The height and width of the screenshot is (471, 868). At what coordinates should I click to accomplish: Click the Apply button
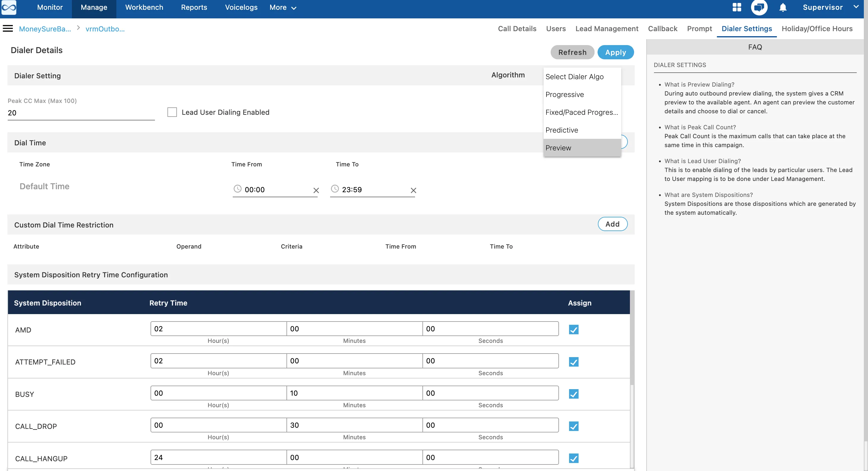pyautogui.click(x=615, y=52)
